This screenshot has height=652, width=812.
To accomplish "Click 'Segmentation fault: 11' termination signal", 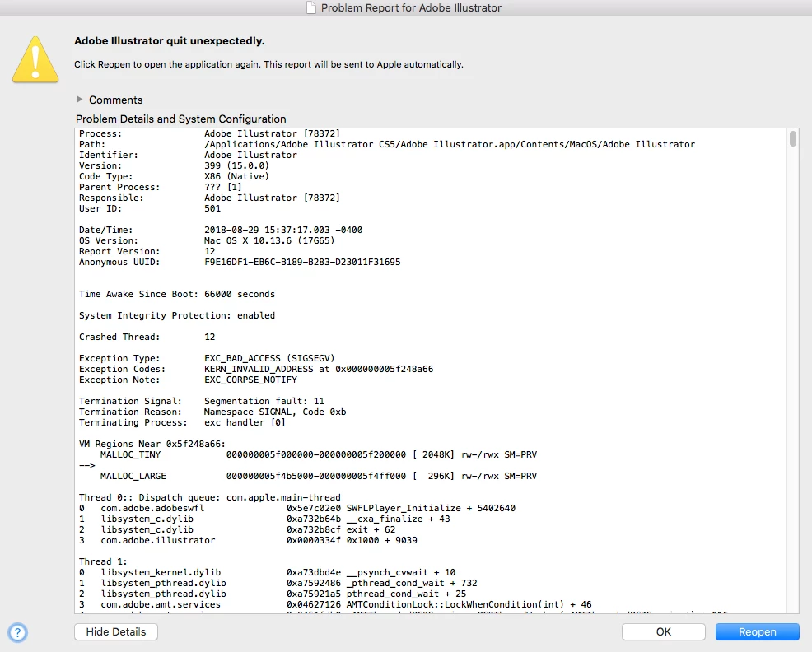I will point(264,402).
